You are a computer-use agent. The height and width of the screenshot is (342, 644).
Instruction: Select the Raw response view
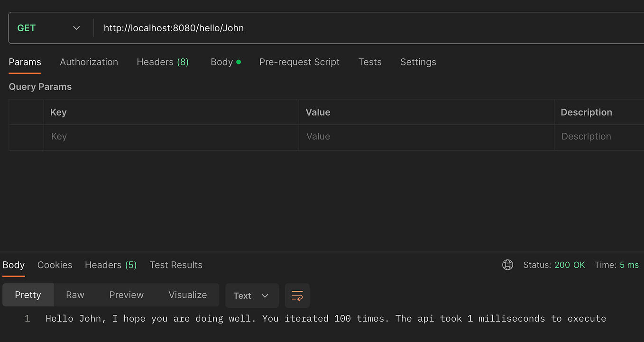click(x=75, y=295)
